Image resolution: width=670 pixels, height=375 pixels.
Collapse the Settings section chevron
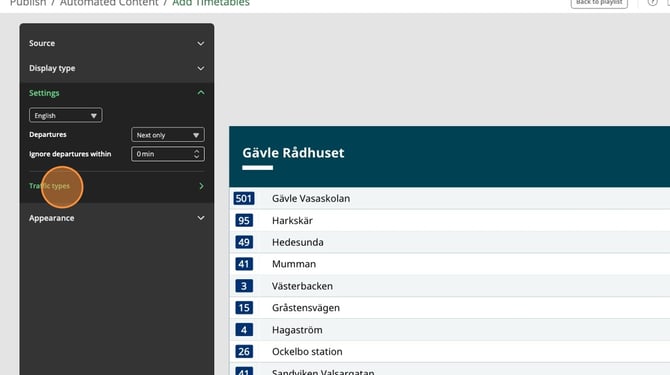tap(200, 93)
